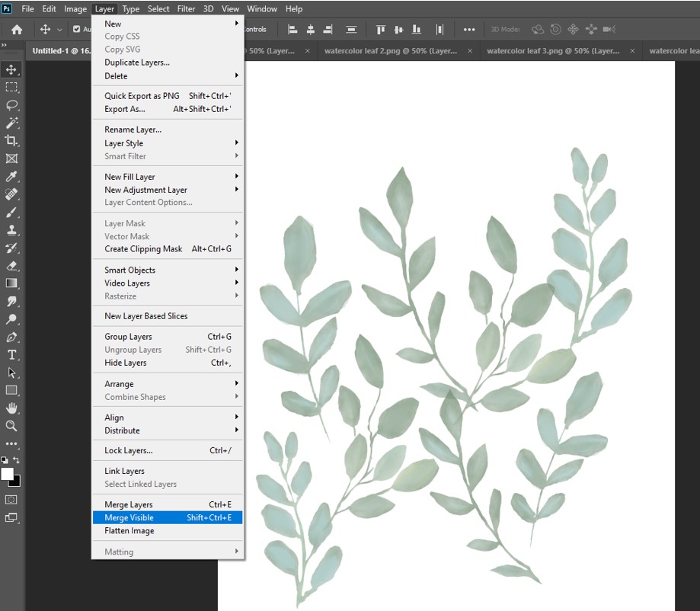Pick the Eyedropper tool
700x611 pixels.
[x=11, y=177]
